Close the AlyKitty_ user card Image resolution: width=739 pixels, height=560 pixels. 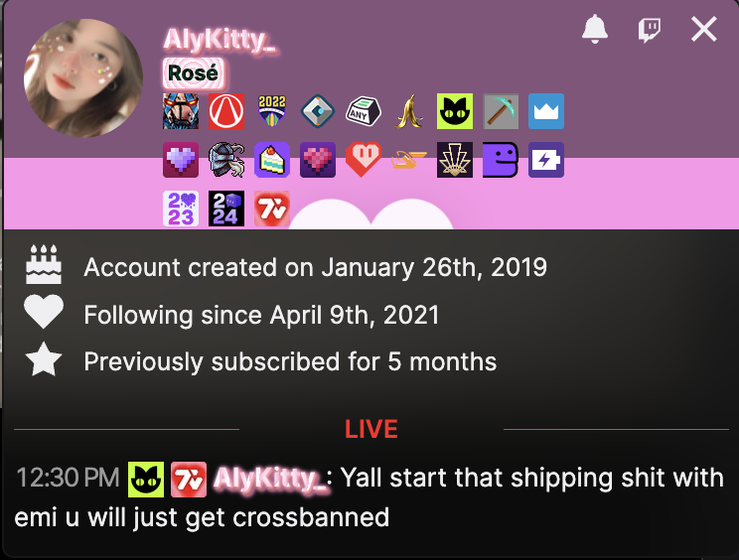[x=704, y=29]
